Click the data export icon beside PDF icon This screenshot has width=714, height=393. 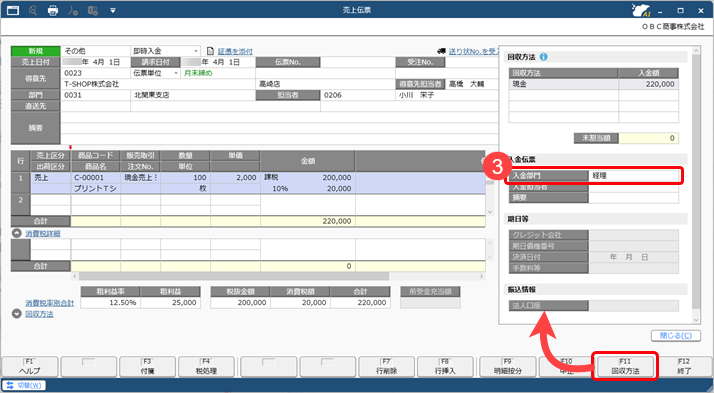coord(93,10)
